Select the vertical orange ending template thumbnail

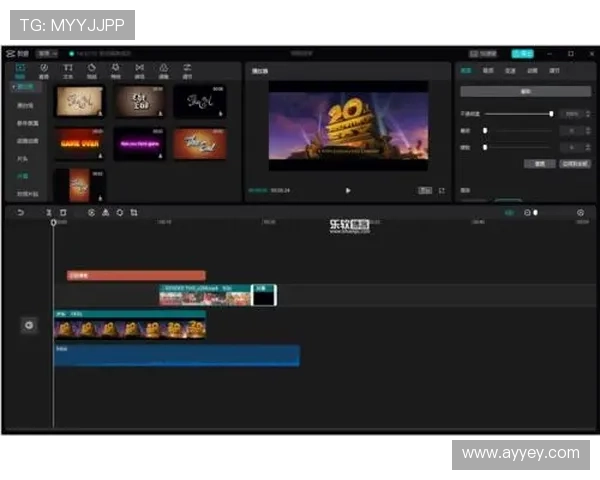(80, 185)
